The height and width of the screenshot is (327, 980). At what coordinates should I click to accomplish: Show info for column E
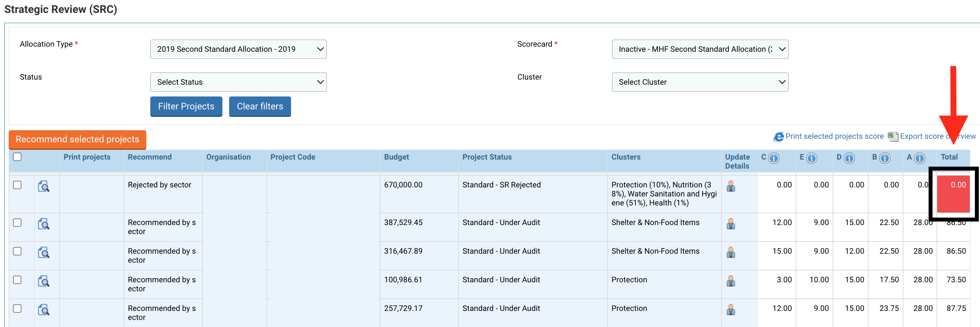[811, 158]
